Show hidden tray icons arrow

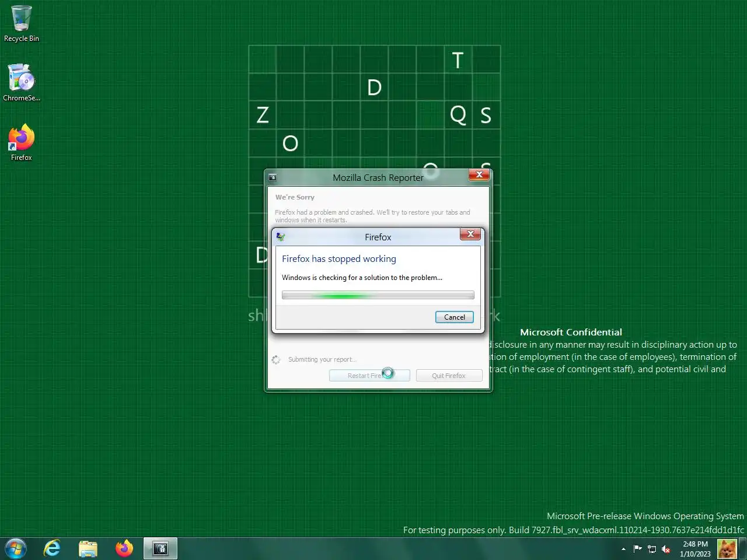coord(623,549)
